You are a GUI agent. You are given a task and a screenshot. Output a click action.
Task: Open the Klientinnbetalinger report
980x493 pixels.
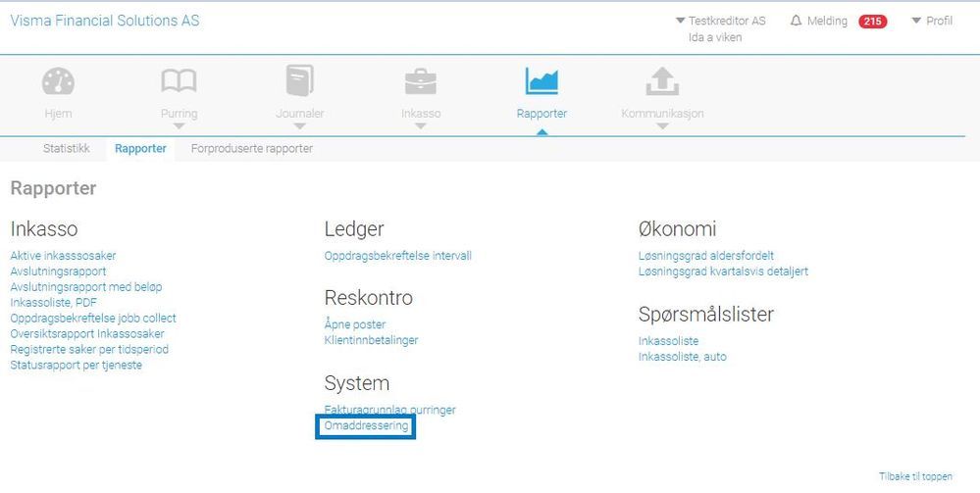pyautogui.click(x=371, y=340)
